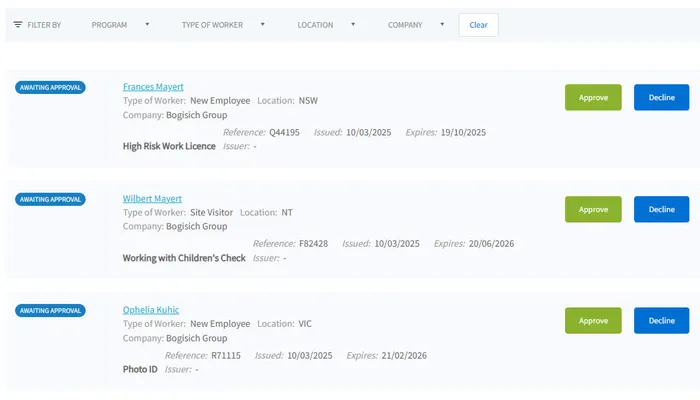The image size is (700, 400).
Task: Click the Filter By icon
Action: click(18, 25)
